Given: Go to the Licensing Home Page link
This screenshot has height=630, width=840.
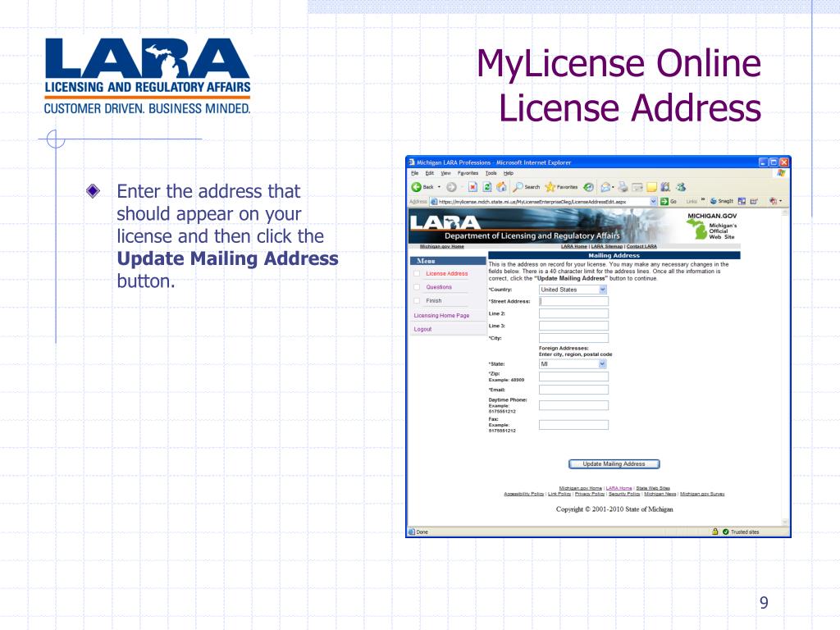Looking at the screenshot, I should tap(441, 316).
